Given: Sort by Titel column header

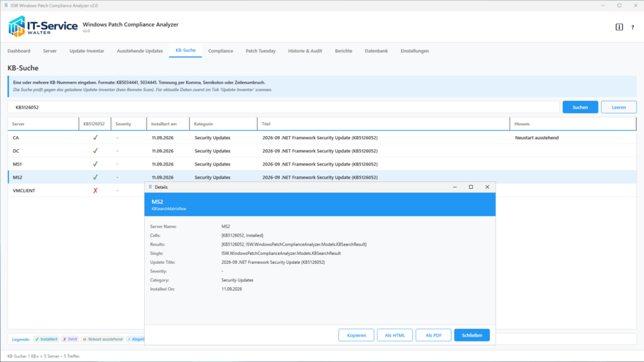Looking at the screenshot, I should point(384,124).
